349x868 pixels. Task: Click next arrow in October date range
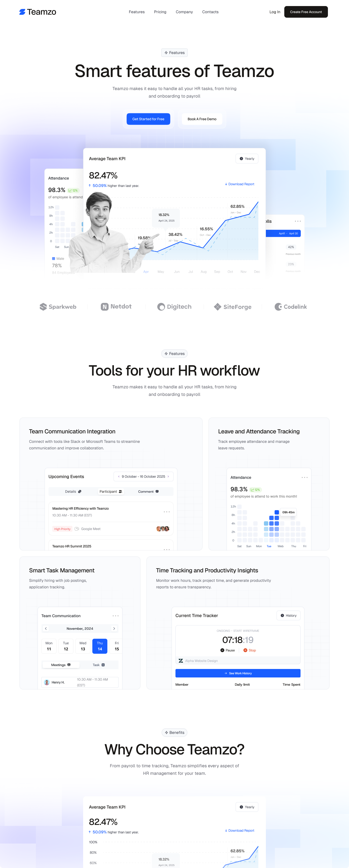pos(168,476)
